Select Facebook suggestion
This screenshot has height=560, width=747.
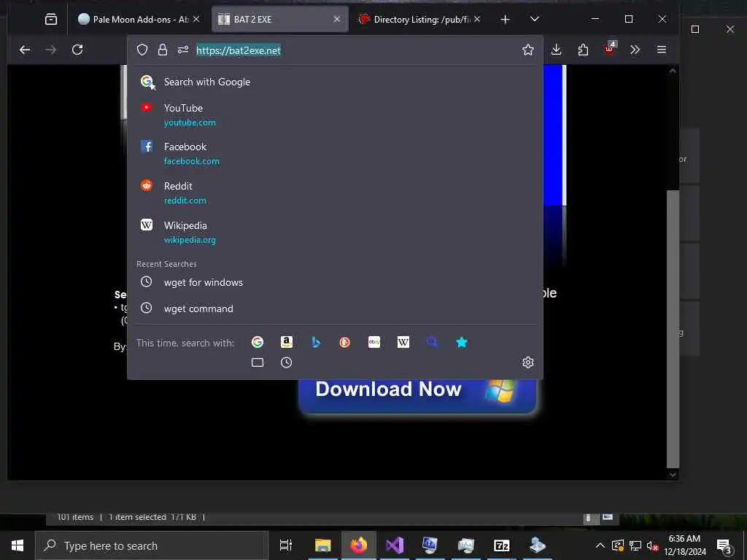pos(335,153)
